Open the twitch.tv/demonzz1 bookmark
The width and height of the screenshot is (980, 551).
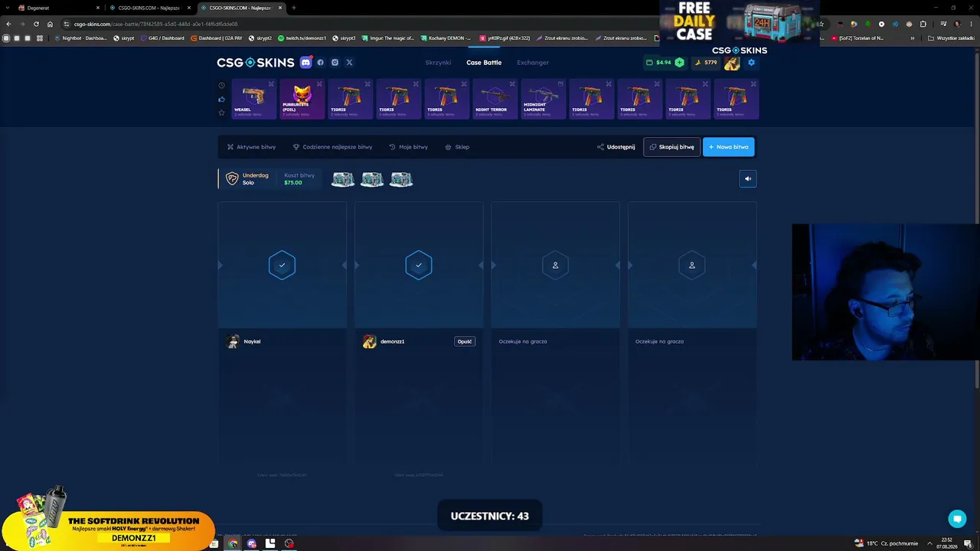pyautogui.click(x=302, y=37)
